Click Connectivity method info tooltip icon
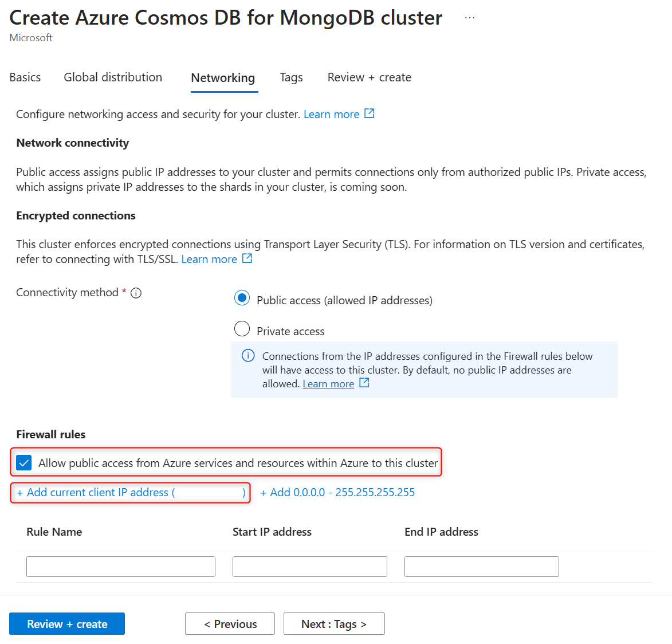 pyautogui.click(x=136, y=293)
